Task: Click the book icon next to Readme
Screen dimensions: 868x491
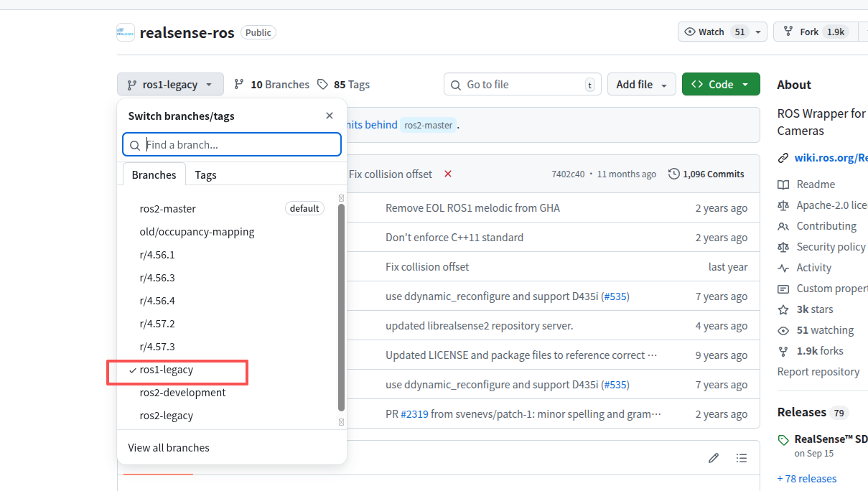Action: (x=783, y=184)
